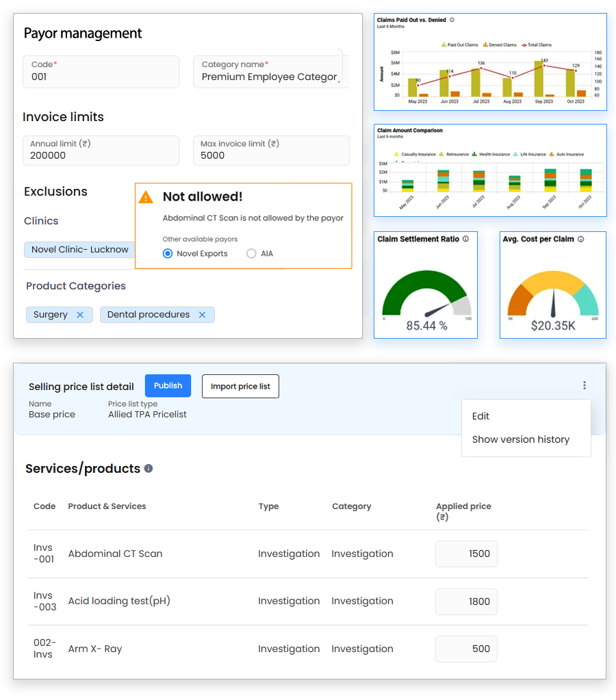
Task: Remove the Dental procedures chip
Action: coord(202,315)
